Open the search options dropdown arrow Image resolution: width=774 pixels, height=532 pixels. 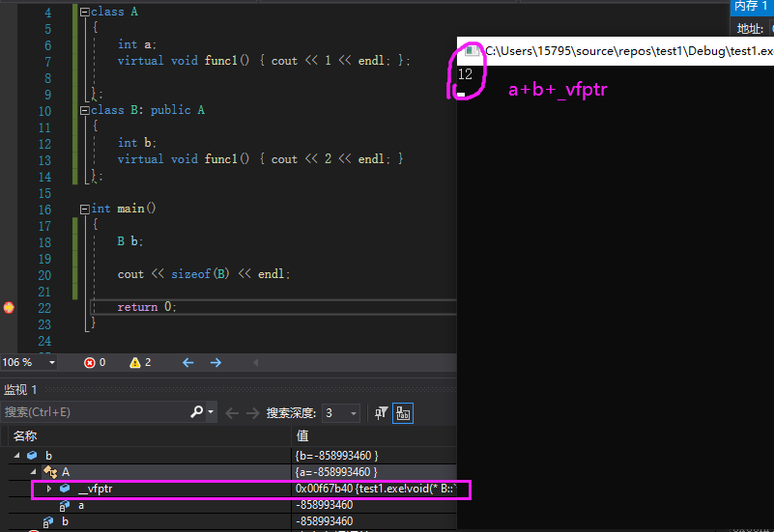click(211, 411)
